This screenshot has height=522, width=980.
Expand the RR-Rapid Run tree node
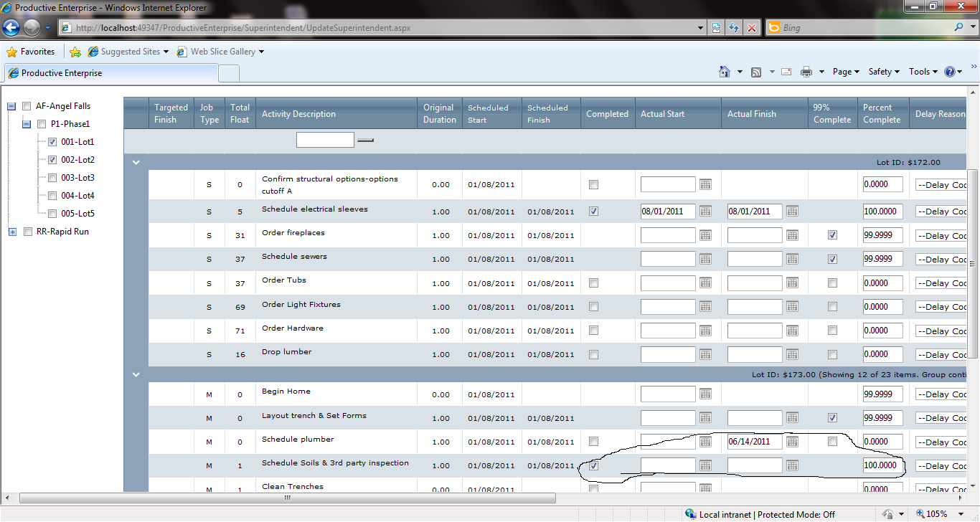11,232
